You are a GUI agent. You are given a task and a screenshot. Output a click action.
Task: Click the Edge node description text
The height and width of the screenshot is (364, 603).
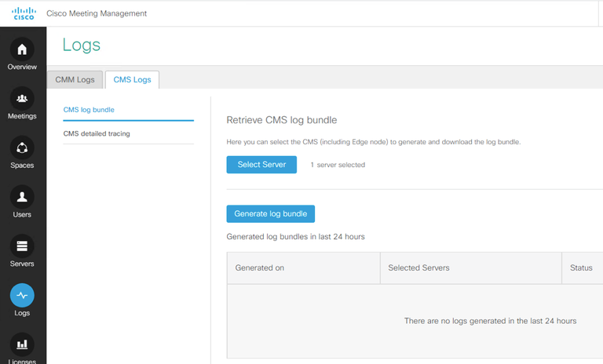[374, 142]
